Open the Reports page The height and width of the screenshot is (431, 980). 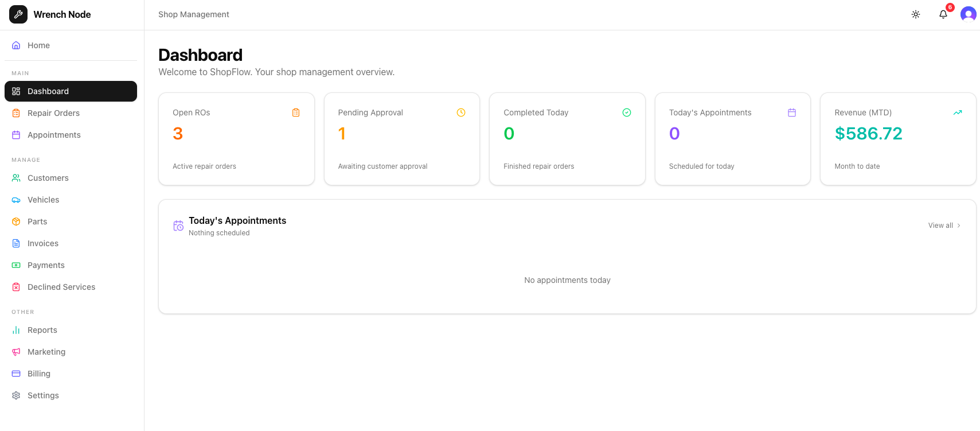point(42,330)
